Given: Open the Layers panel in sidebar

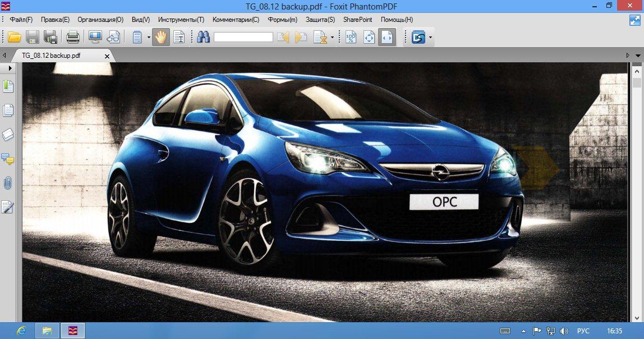Looking at the screenshot, I should point(8,135).
